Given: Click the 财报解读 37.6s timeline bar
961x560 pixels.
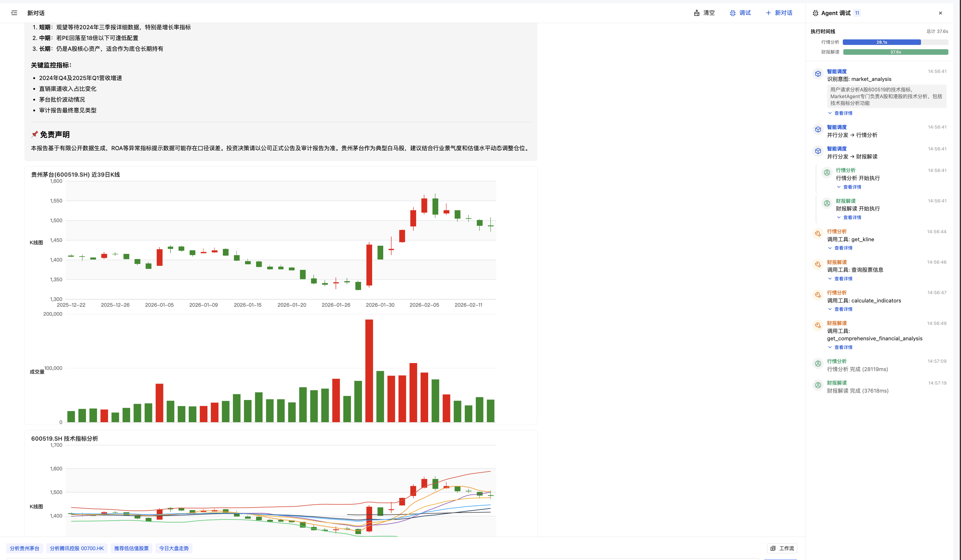Looking at the screenshot, I should 896,52.
